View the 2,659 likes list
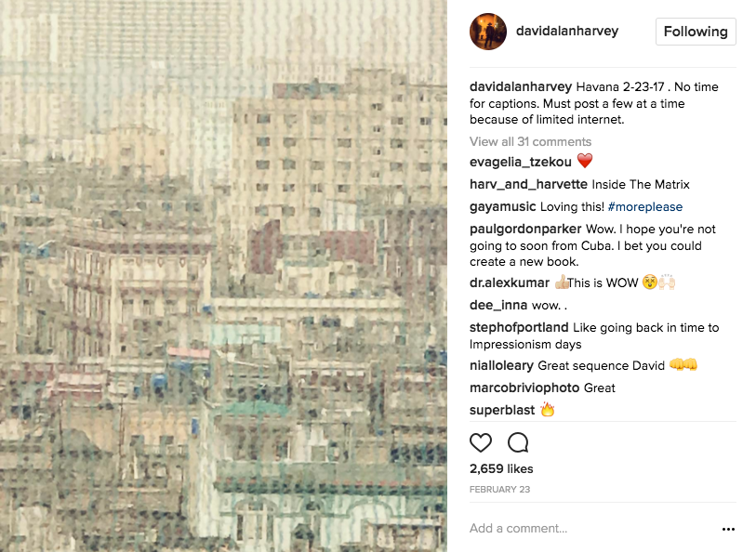Screen dimensions: 756x552 tap(501, 468)
